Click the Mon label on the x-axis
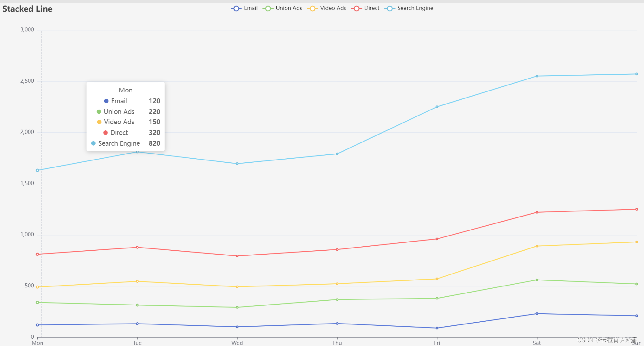Image resolution: width=644 pixels, height=346 pixels. coord(37,343)
